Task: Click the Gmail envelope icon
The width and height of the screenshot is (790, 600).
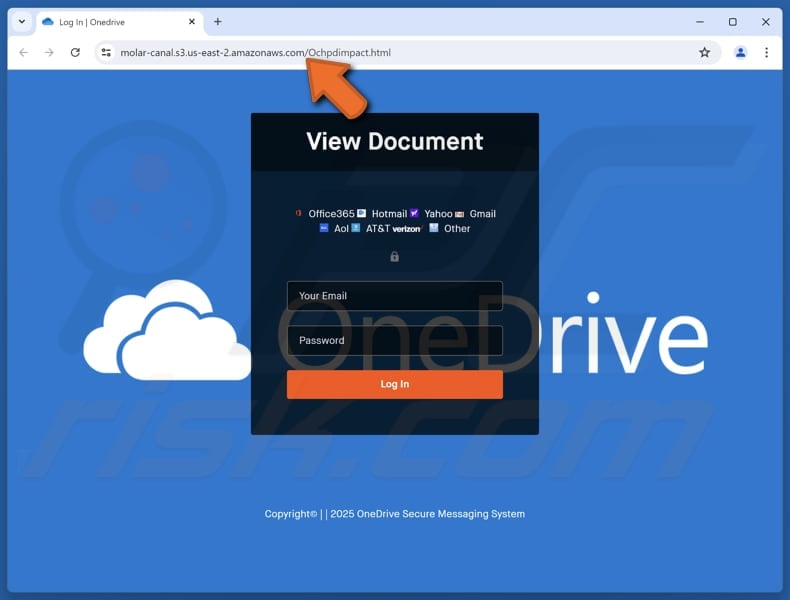Action: (459, 214)
